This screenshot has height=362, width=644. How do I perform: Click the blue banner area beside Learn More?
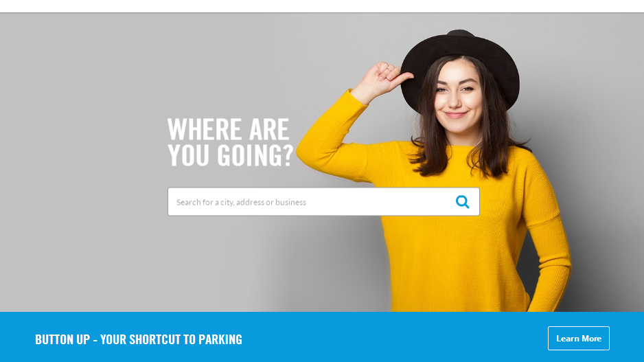pyautogui.click(x=394, y=338)
